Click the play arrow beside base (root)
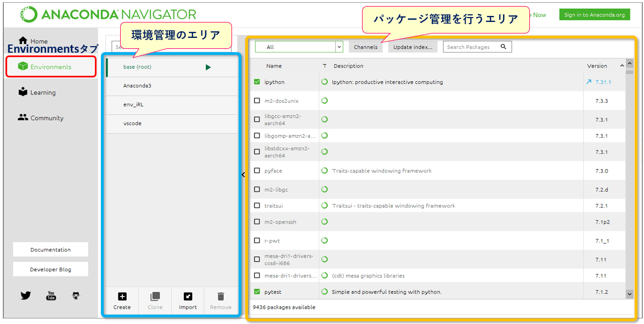Viewport: 644px width, 324px height. [208, 67]
